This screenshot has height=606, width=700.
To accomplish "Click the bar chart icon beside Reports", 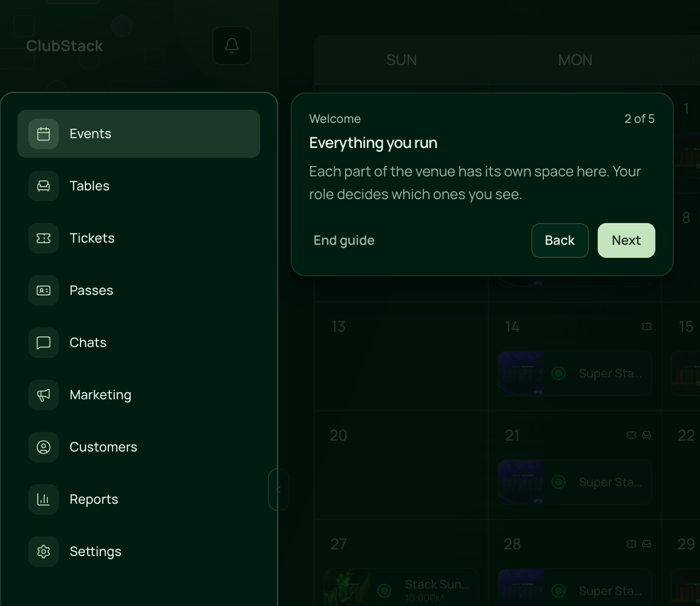I will coord(44,499).
